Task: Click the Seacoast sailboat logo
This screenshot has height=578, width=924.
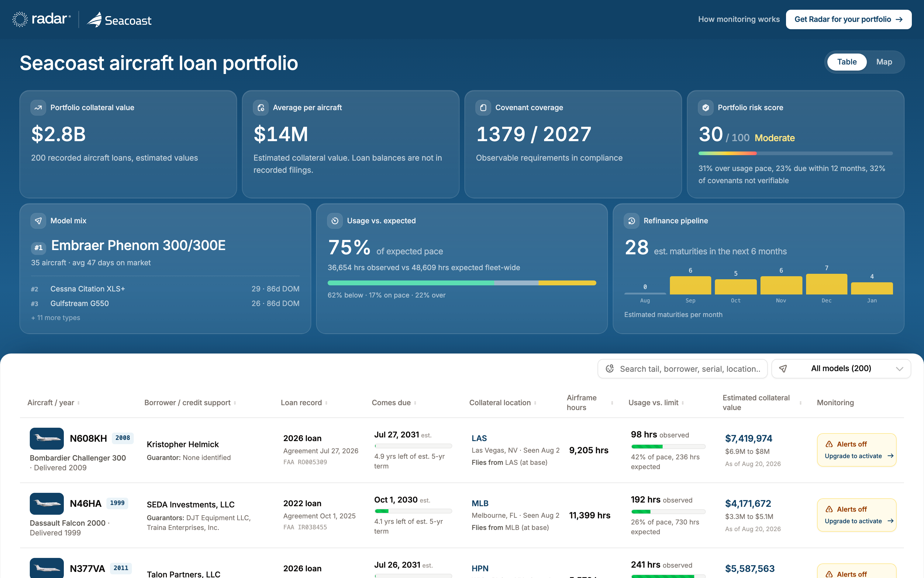Action: (94, 19)
